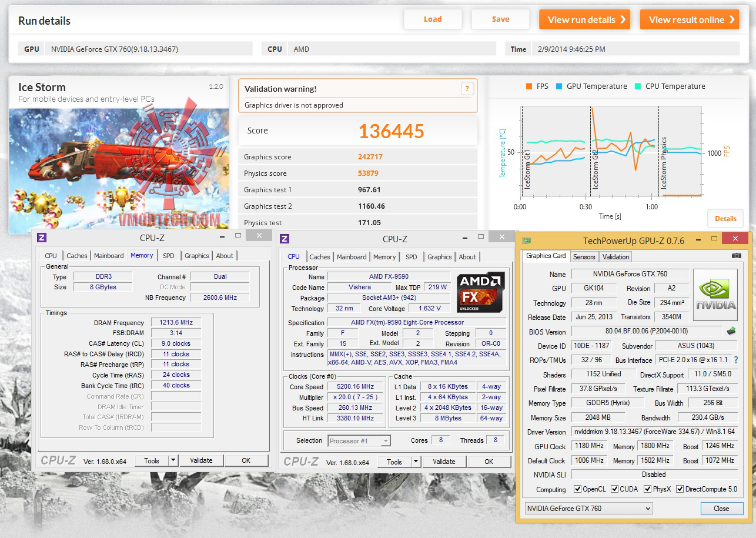Click the Z icon of the CPU-Z processor window

[285, 239]
